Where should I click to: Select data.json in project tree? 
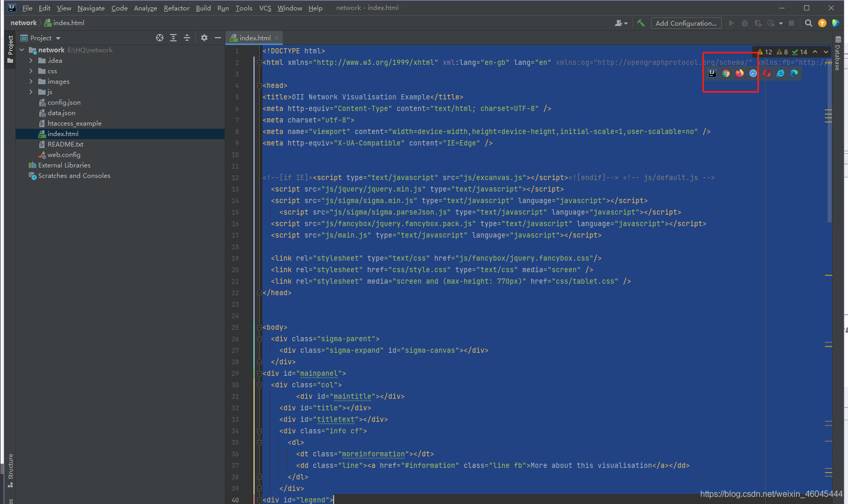point(61,113)
